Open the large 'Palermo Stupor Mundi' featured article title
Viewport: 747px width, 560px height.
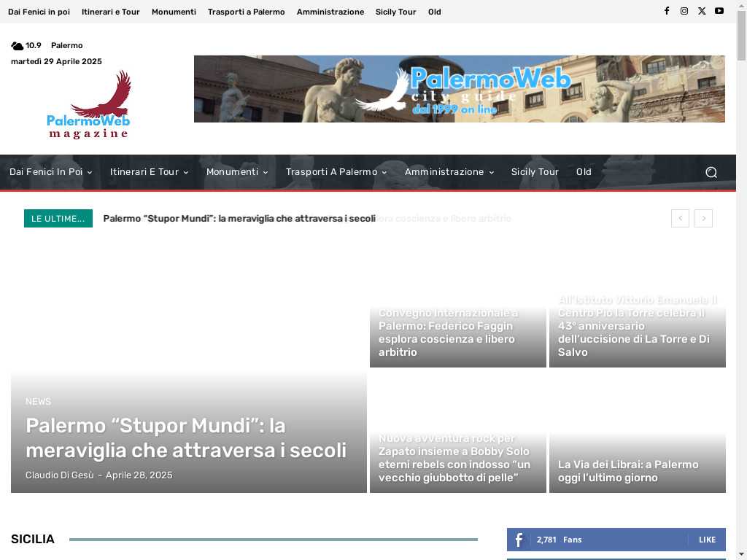point(186,438)
